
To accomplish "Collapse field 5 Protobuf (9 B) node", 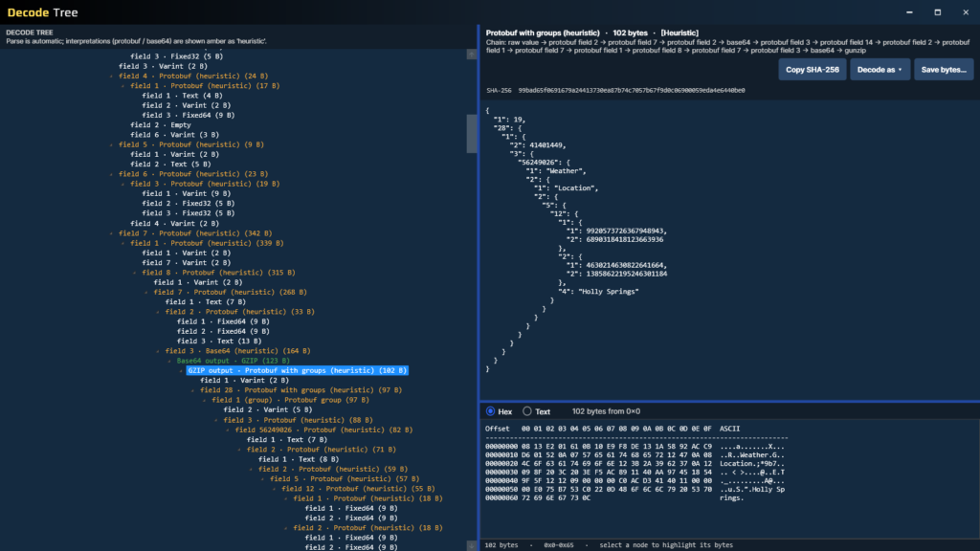I will [x=112, y=145].
